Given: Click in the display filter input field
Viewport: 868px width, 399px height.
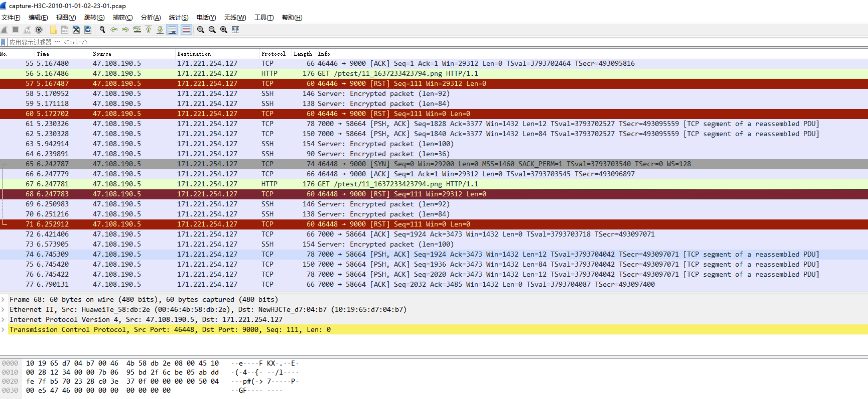Looking at the screenshot, I should [x=404, y=42].
